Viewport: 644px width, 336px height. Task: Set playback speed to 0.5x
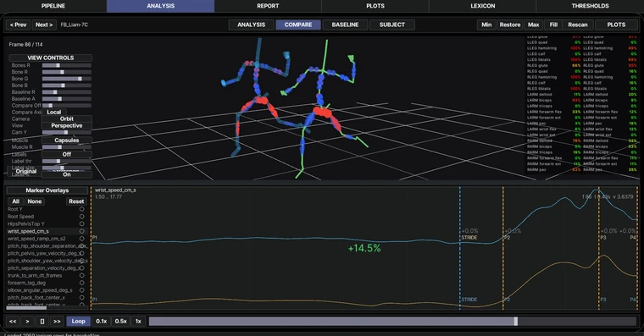(x=120, y=322)
